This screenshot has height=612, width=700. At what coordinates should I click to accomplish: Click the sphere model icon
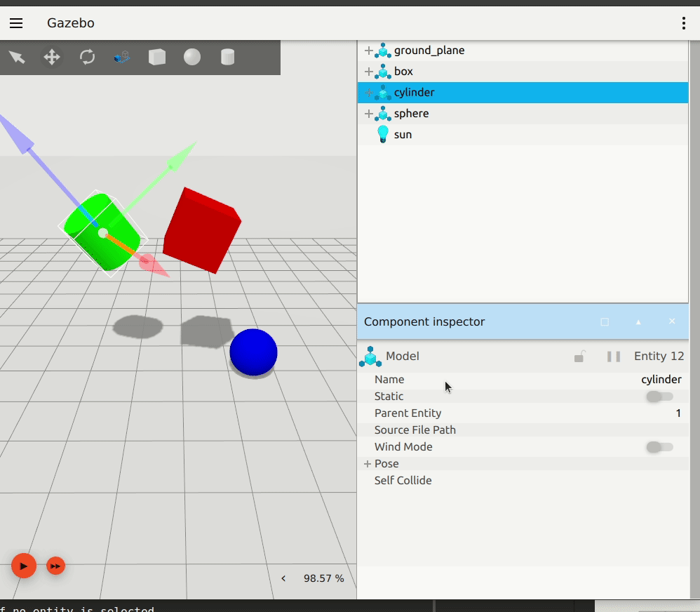pyautogui.click(x=383, y=114)
